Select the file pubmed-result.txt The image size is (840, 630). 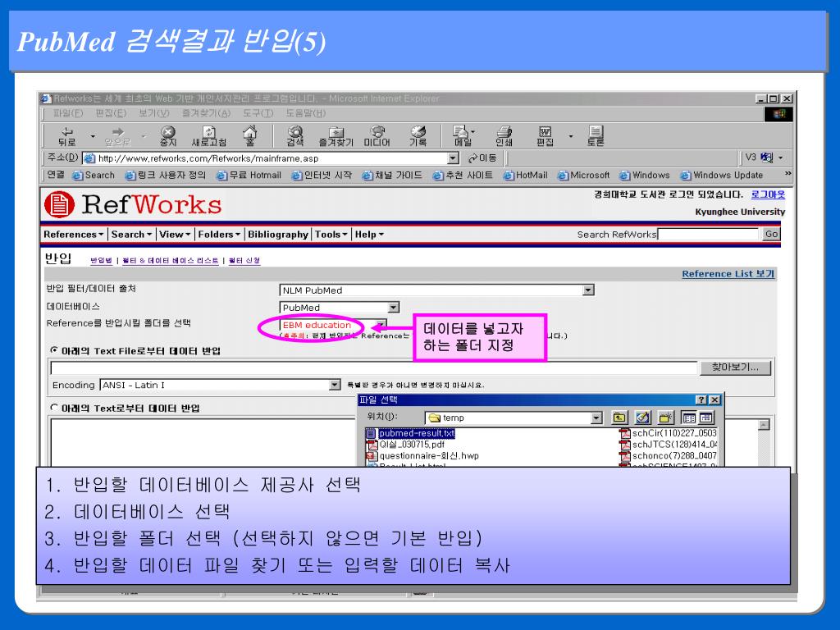(x=411, y=433)
